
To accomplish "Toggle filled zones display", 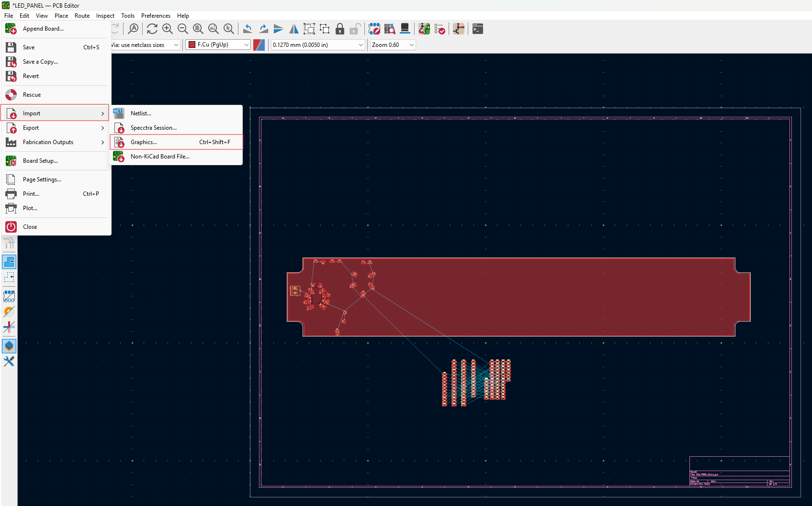I will coord(9,262).
